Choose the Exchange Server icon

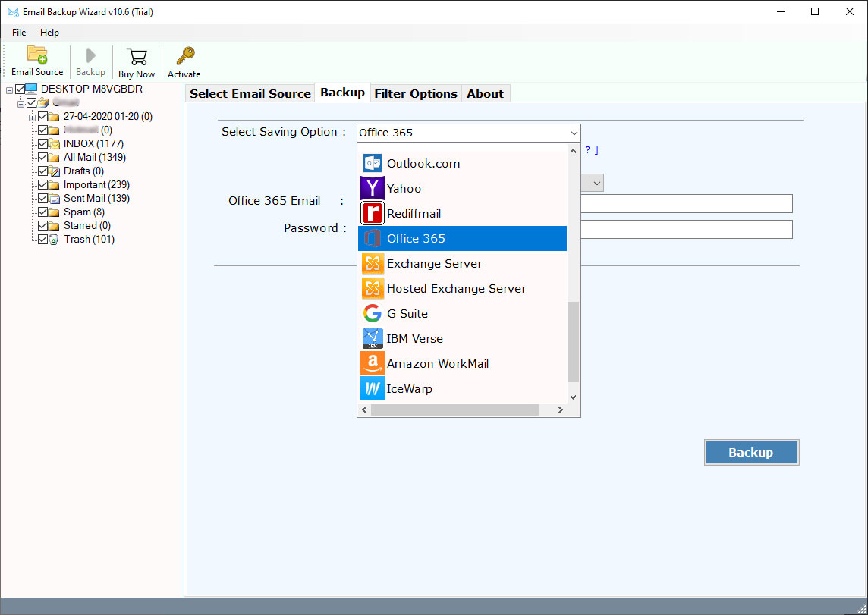coord(372,263)
